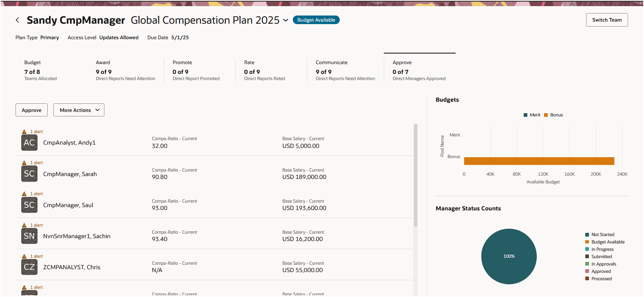Viewport: 644px width, 297px height.
Task: Click the AC avatar for CmpAnalyst, Andy1
Action: (x=29, y=143)
